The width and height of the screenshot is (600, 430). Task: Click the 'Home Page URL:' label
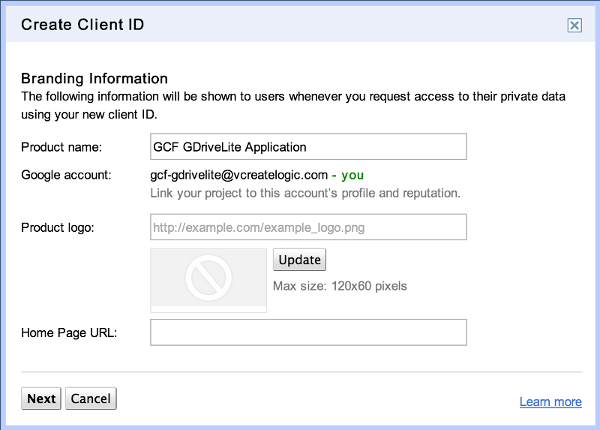click(x=69, y=332)
